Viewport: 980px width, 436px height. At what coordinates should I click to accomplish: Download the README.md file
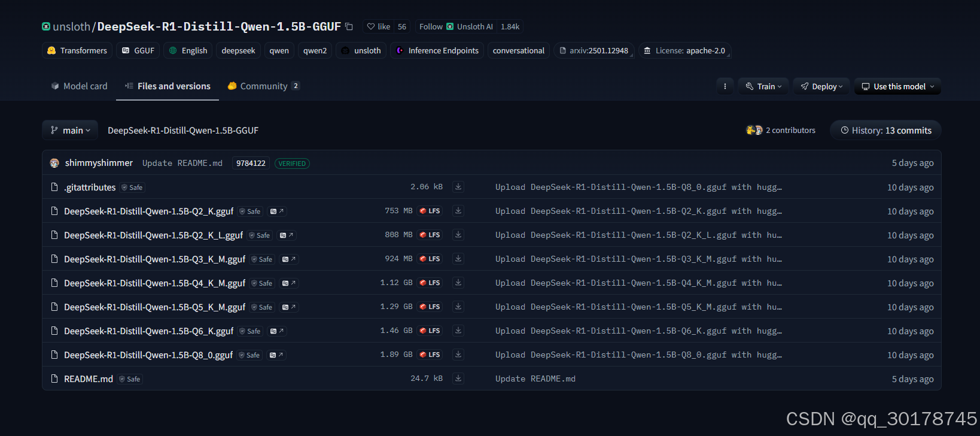click(x=458, y=379)
